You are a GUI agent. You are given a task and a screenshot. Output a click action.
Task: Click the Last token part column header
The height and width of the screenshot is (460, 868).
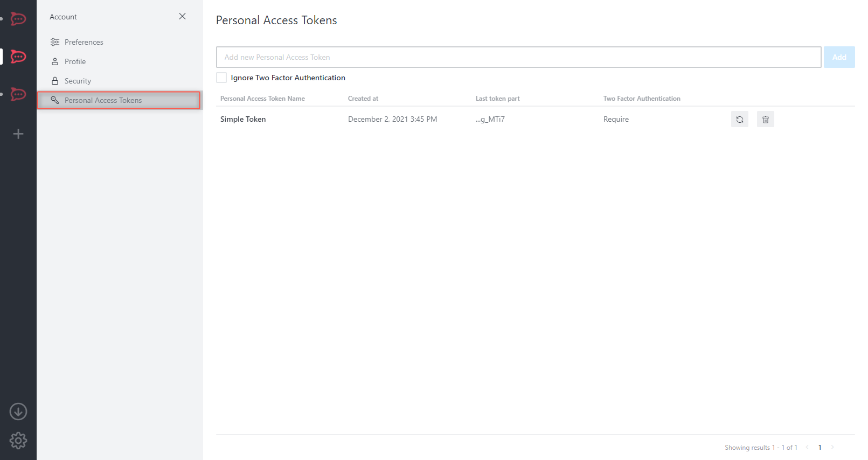point(498,99)
